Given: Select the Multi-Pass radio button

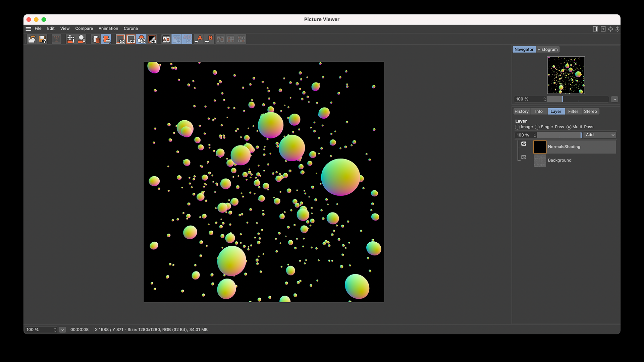Looking at the screenshot, I should [x=569, y=127].
